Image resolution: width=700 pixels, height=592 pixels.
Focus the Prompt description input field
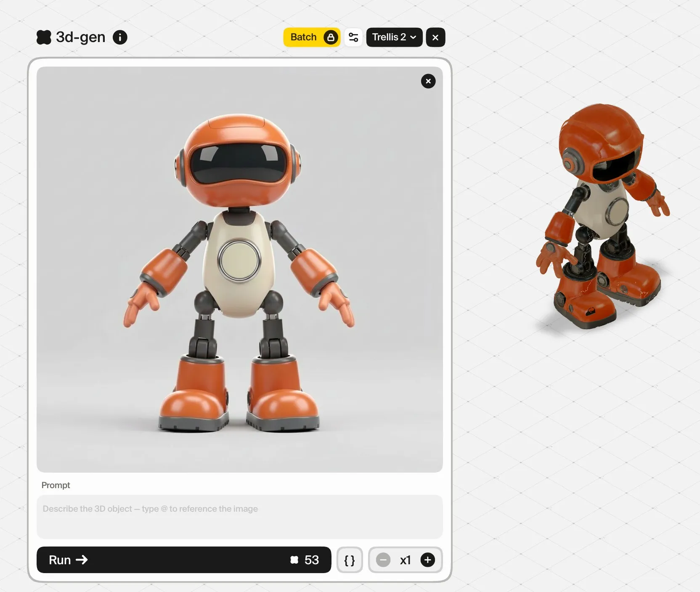point(240,517)
